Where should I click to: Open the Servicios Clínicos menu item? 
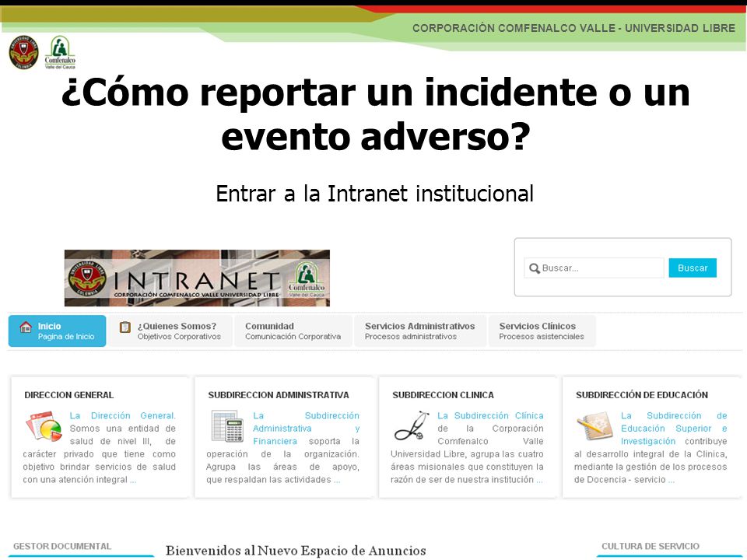pyautogui.click(x=542, y=331)
